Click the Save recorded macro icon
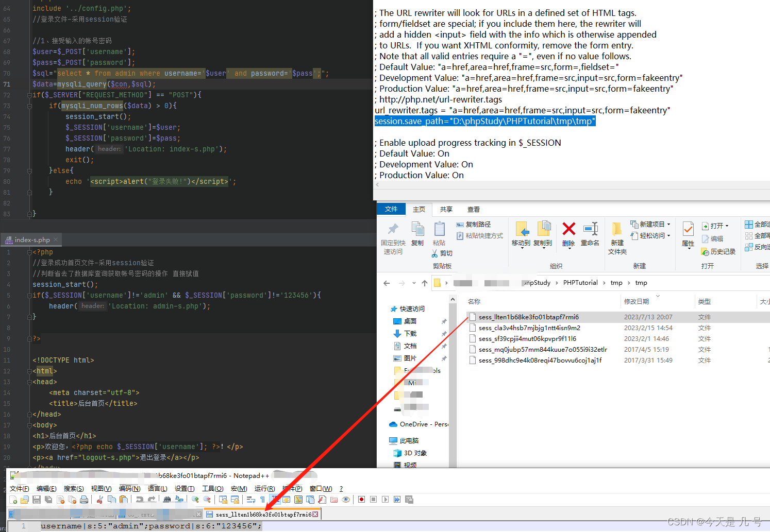The height and width of the screenshot is (532, 770). tap(409, 500)
